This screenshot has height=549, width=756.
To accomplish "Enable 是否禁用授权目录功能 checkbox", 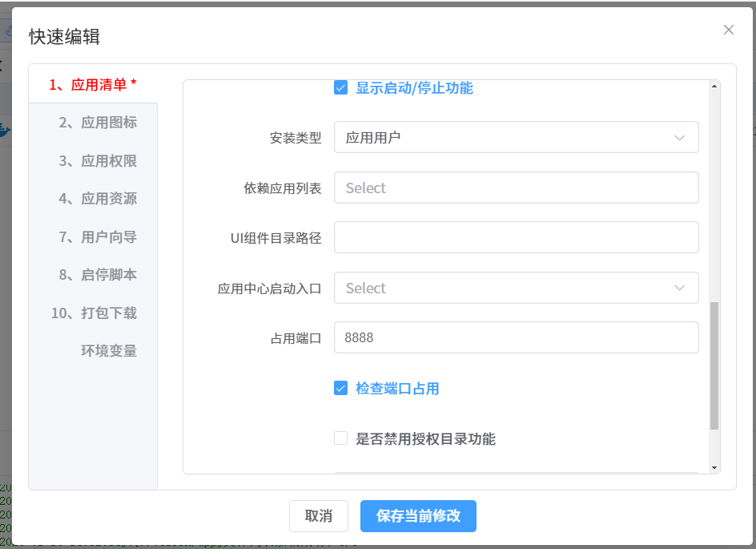I will [340, 438].
